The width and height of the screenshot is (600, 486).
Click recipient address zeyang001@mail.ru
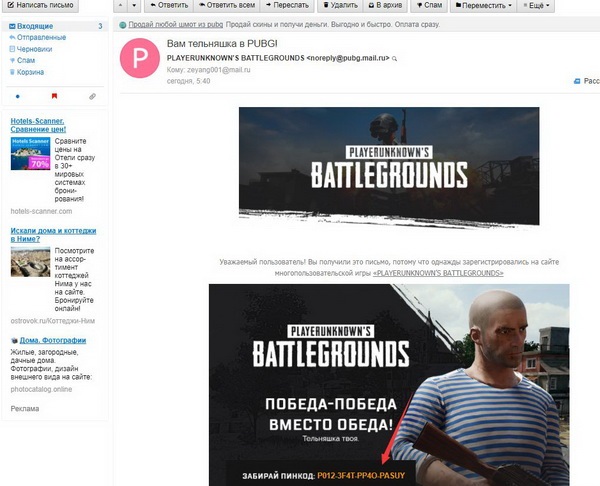pos(218,70)
